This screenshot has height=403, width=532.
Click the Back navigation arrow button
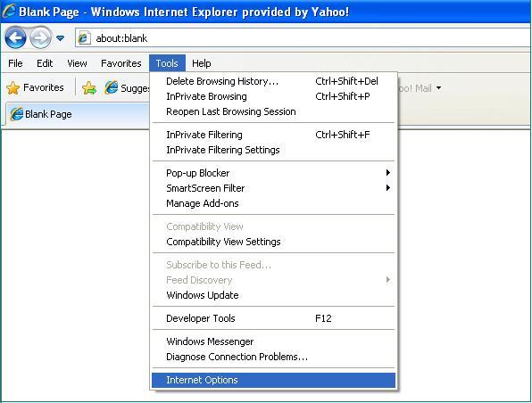coord(15,37)
